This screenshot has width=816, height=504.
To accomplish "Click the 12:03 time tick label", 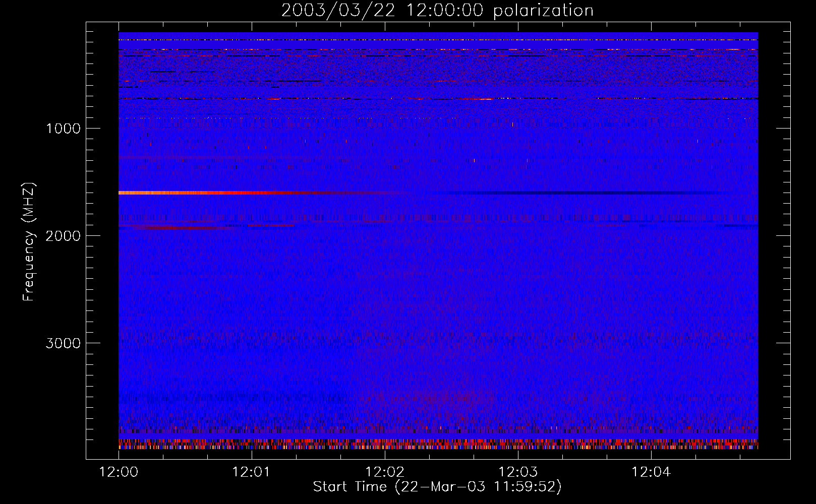I will (x=518, y=472).
